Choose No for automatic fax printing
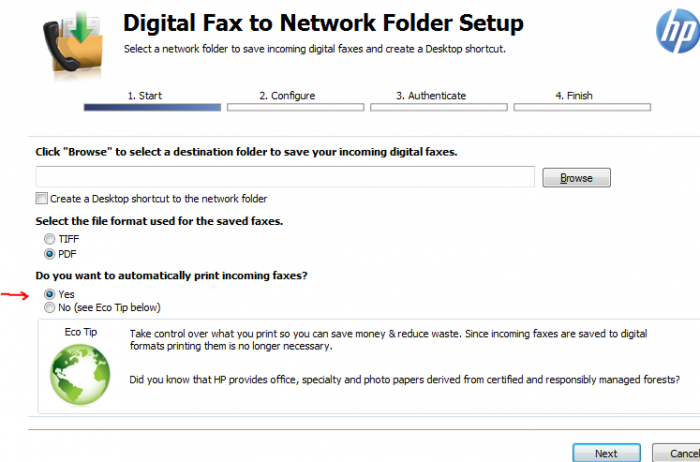Image resolution: width=700 pixels, height=462 pixels. [50, 308]
